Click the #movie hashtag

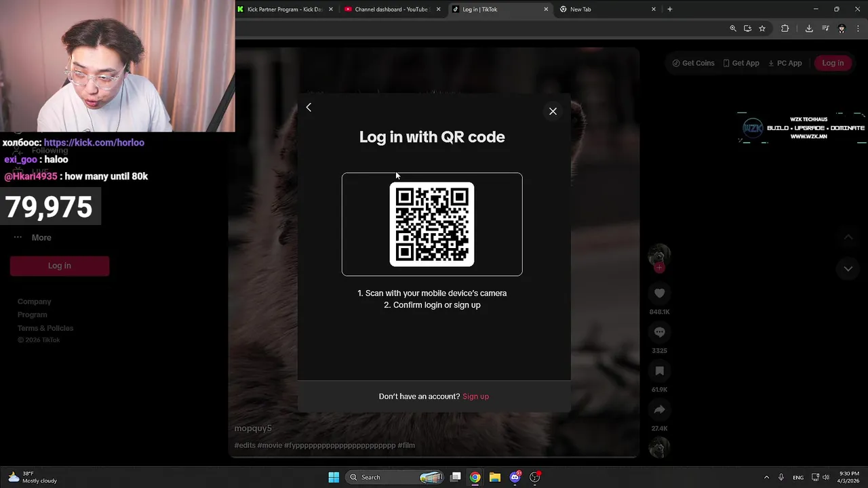[x=270, y=445]
